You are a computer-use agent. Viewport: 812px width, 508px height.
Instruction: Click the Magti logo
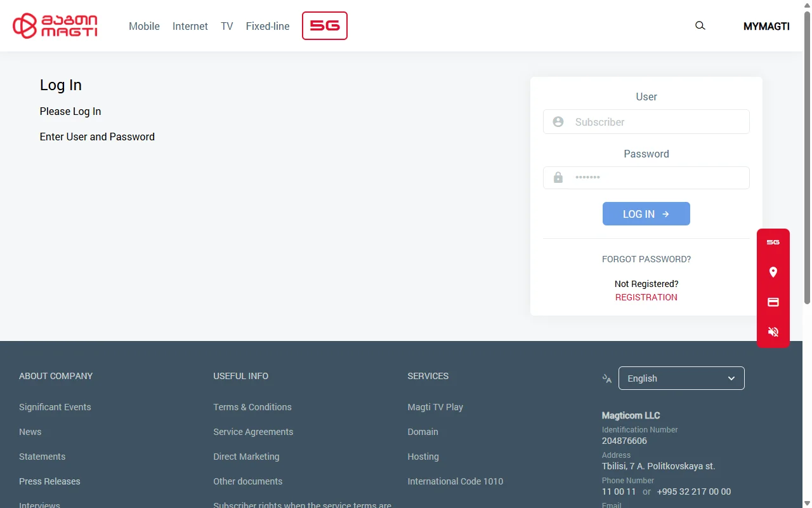55,26
